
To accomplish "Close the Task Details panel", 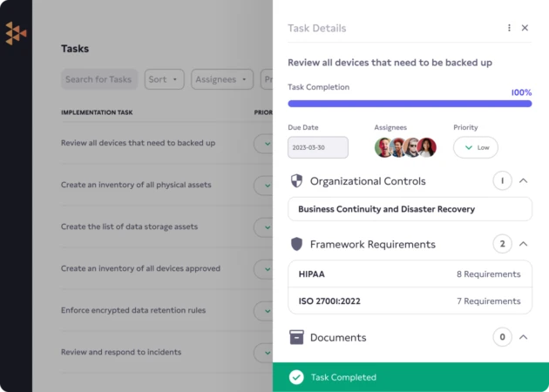I will [x=525, y=28].
